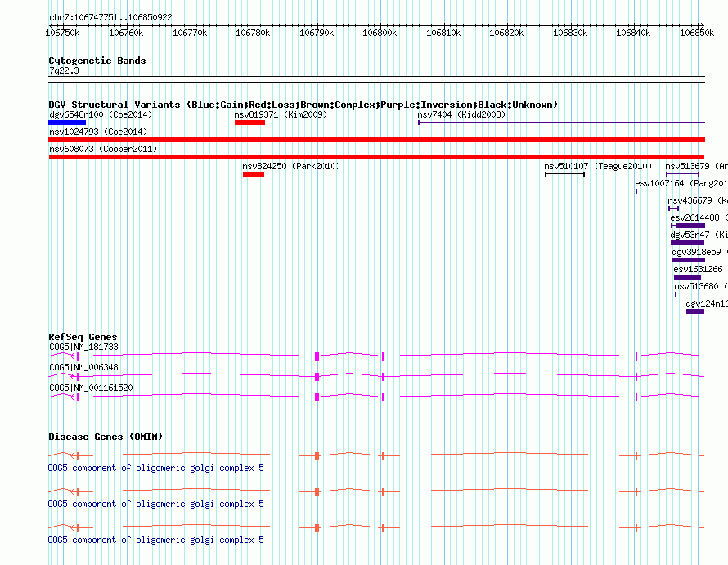Viewport: 728px width, 565px height.
Task: Click the COG5|NM_181733 gene track line
Action: click(376, 356)
